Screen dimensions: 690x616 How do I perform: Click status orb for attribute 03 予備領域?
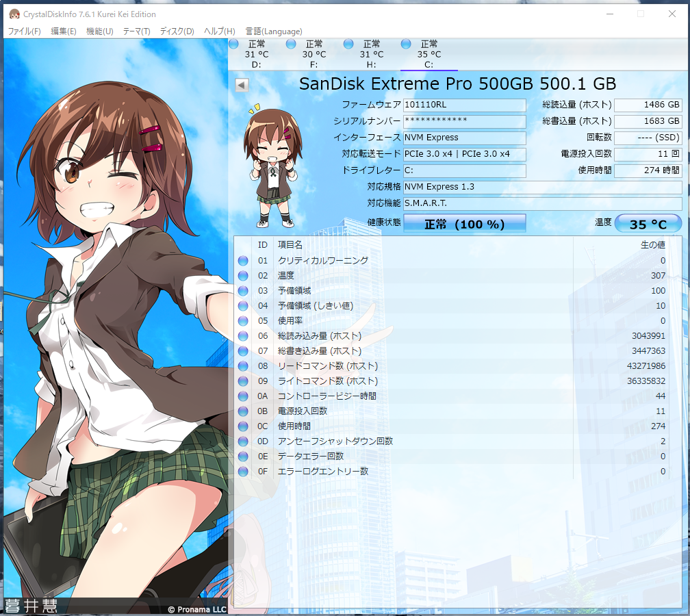coord(243,290)
